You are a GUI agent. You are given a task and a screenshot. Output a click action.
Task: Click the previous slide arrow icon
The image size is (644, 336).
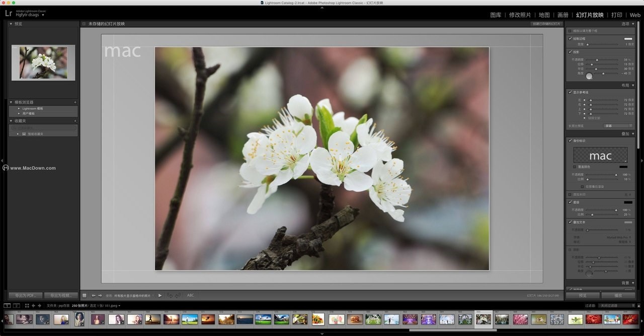pos(93,295)
